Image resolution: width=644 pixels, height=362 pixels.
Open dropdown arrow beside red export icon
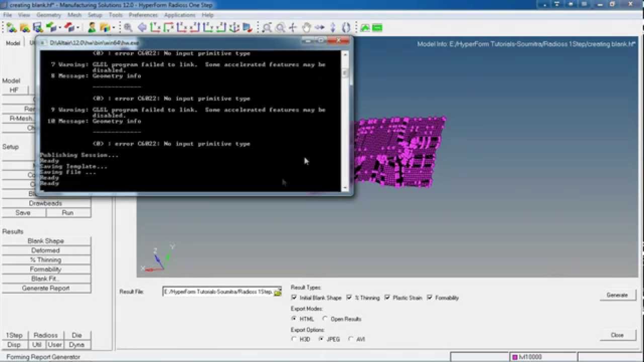tap(78, 27)
